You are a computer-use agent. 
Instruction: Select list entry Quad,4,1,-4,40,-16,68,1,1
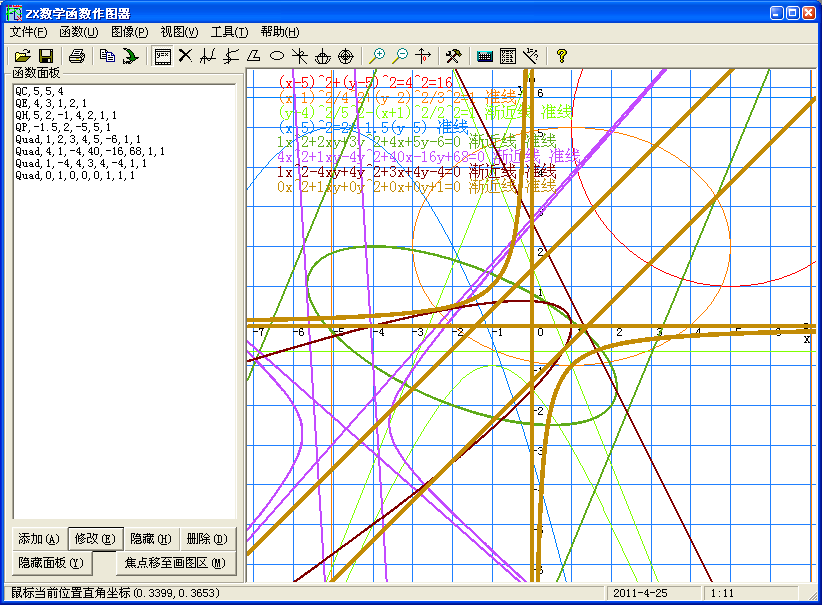[x=90, y=152]
